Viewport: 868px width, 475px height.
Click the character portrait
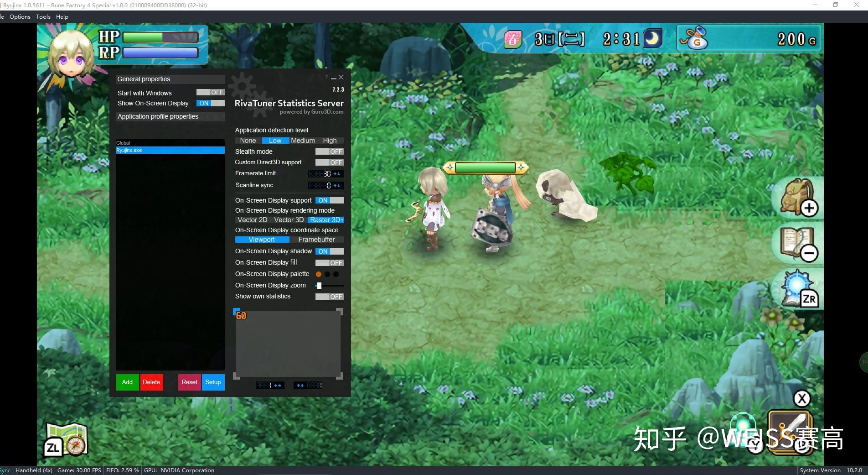[x=71, y=56]
